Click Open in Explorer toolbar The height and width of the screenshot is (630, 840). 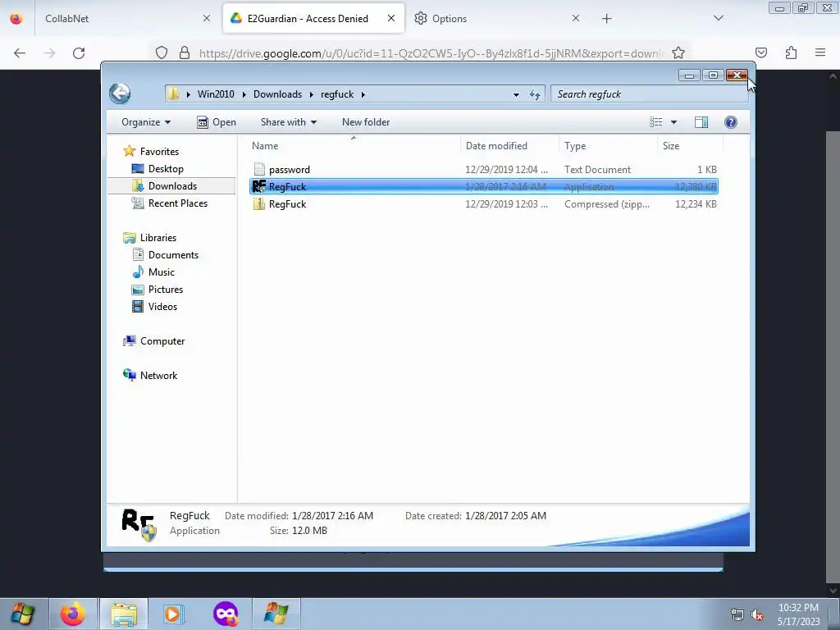[x=217, y=122]
